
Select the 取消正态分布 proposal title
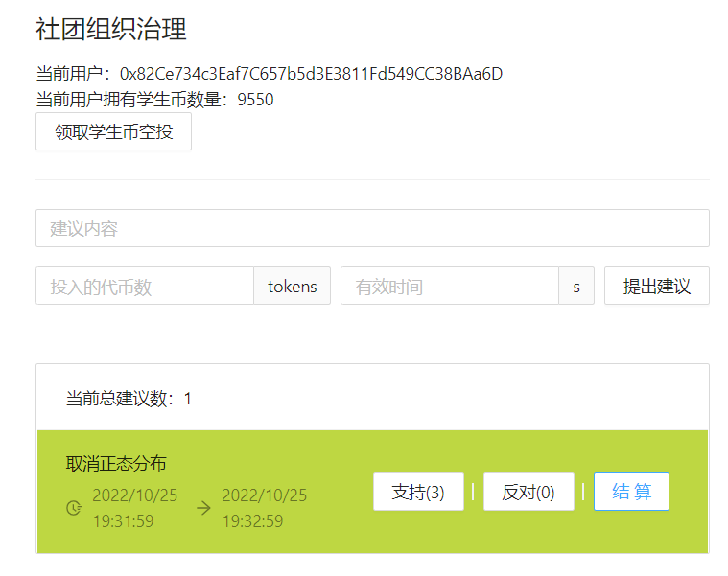pyautogui.click(x=116, y=463)
